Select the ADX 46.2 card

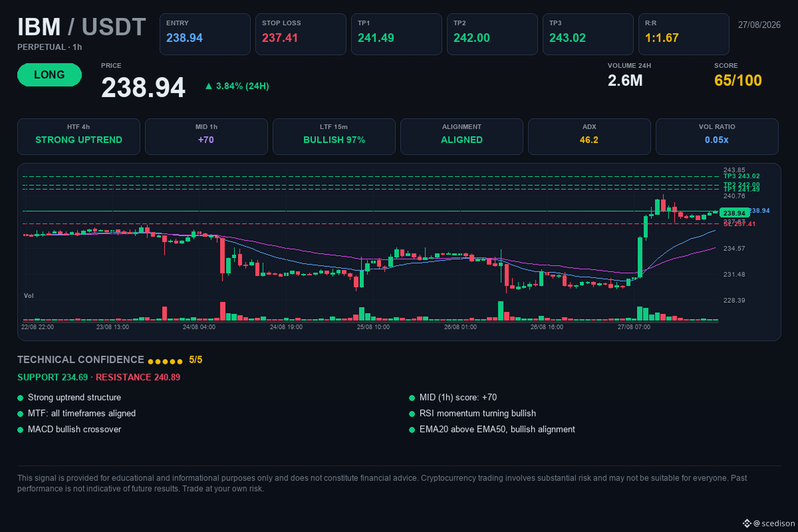point(589,136)
